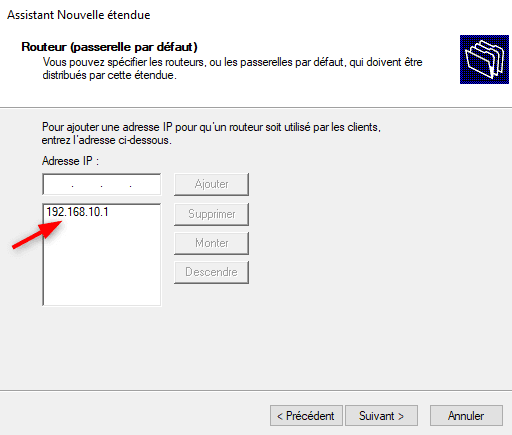Click the Assistant Nouvelle étendue window title
Screen dimensions: 512x435
click(79, 15)
